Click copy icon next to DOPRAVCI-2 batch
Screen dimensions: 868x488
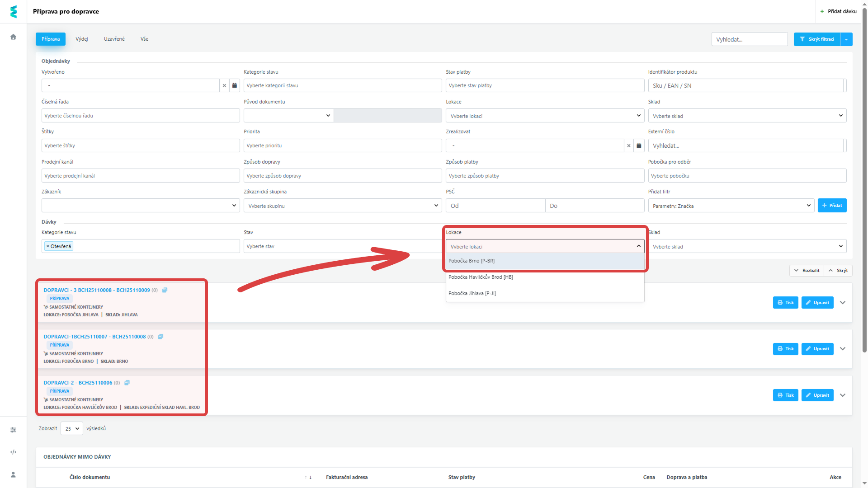coord(127,383)
